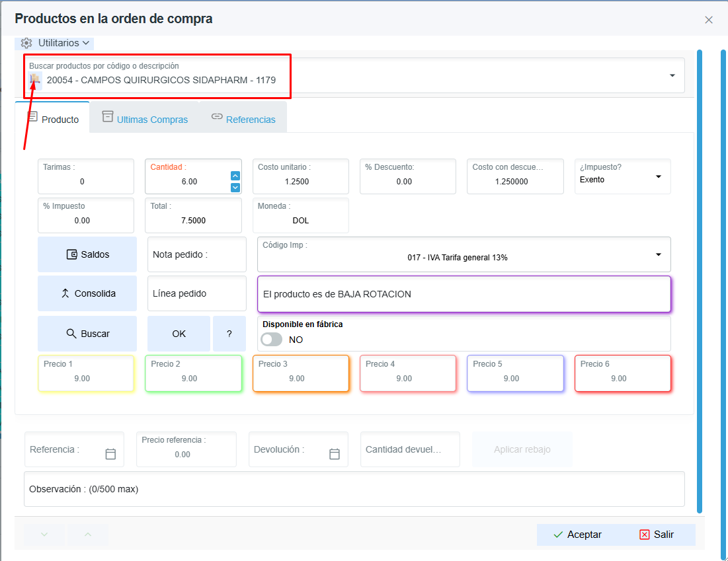728x561 pixels.
Task: Click the Observación text field
Action: [x=354, y=489]
